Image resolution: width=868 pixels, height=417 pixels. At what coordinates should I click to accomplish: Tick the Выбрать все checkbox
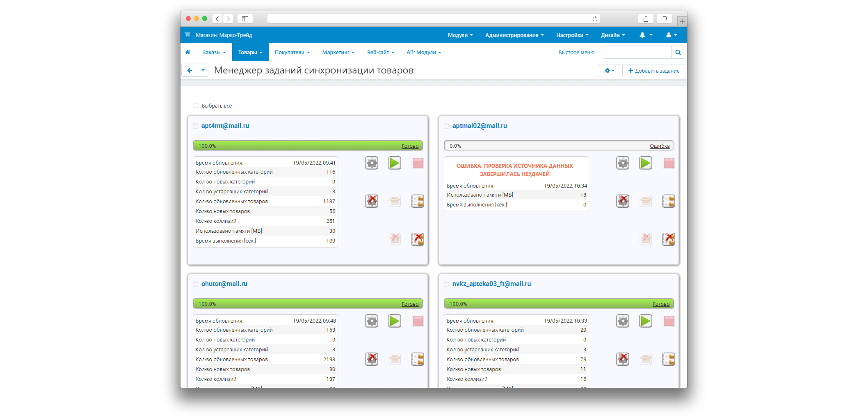click(196, 105)
